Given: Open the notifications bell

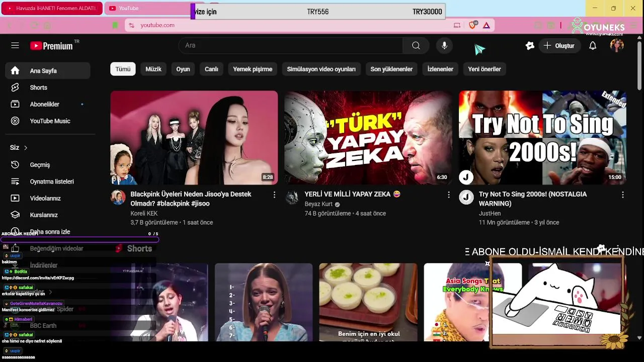Looking at the screenshot, I should pos(593,46).
